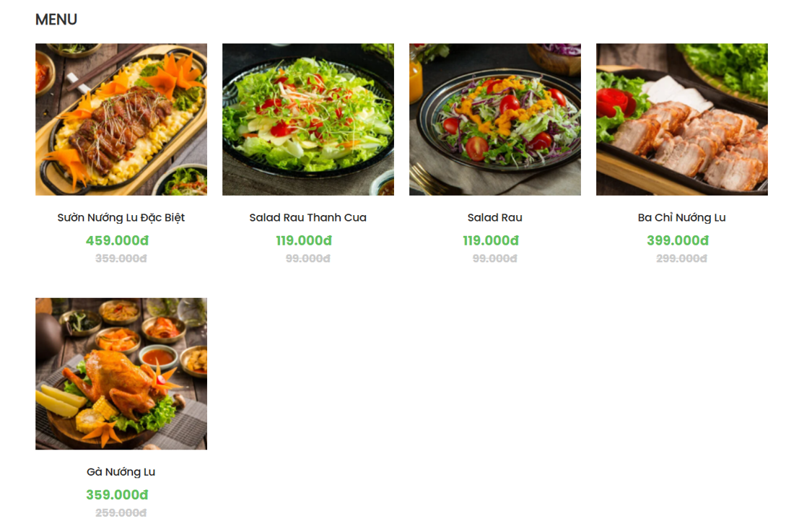Viewport: 812px width, 524px height.
Task: Click the crossed-out 259.000đ old price
Action: point(121,512)
